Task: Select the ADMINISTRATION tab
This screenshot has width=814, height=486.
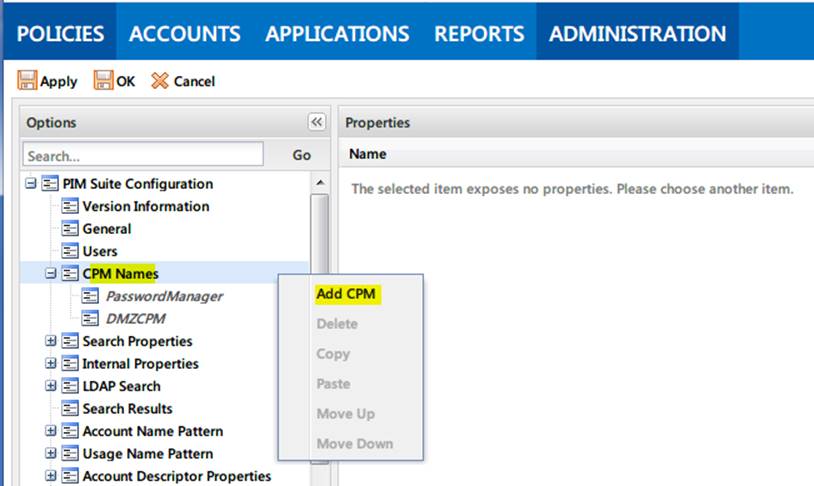Action: [637, 34]
